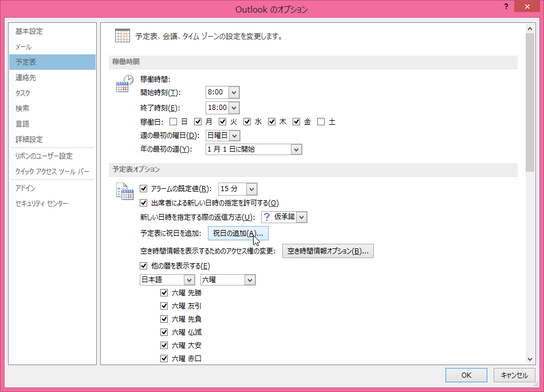The image size is (544, 392).
Task: Uncheck 六曜 赤口 checkbox
Action: [164, 358]
